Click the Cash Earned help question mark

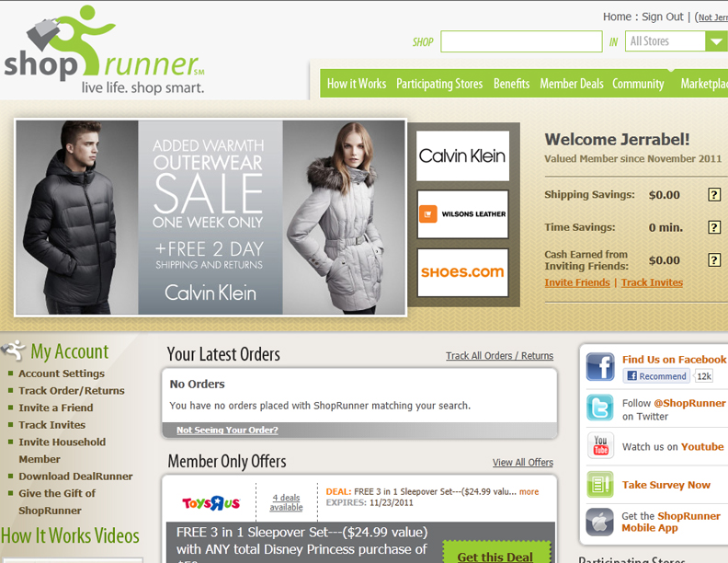(x=714, y=259)
